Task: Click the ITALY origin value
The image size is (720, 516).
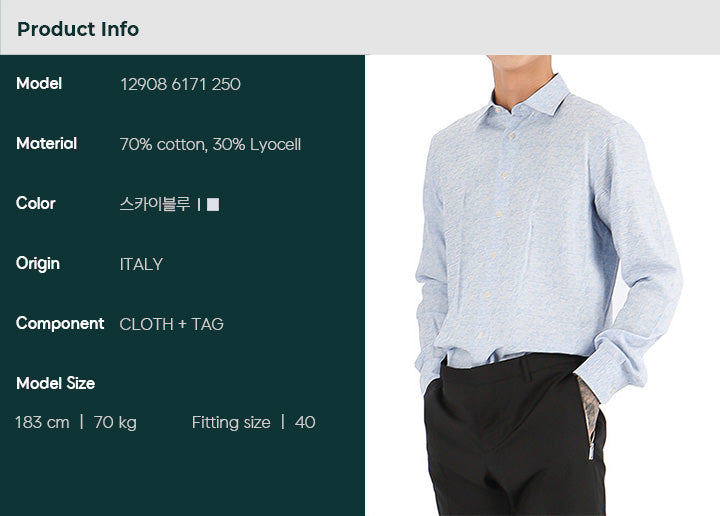Action: [x=141, y=264]
